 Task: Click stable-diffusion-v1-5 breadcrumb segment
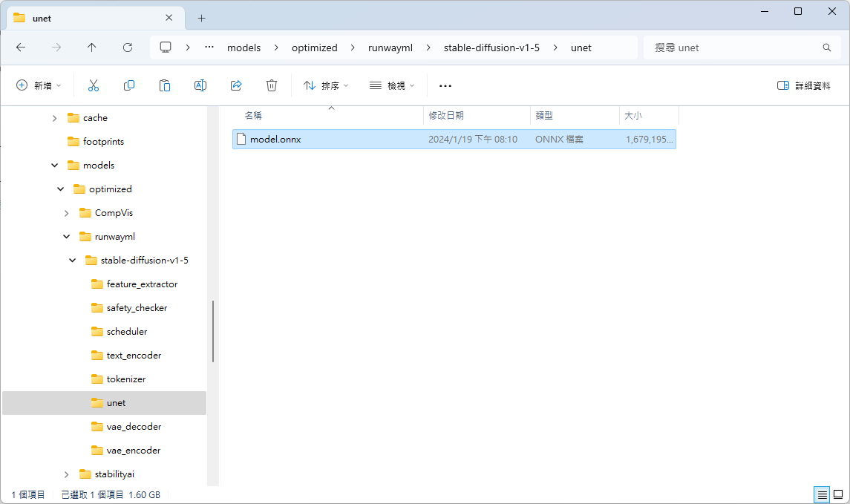(x=491, y=48)
